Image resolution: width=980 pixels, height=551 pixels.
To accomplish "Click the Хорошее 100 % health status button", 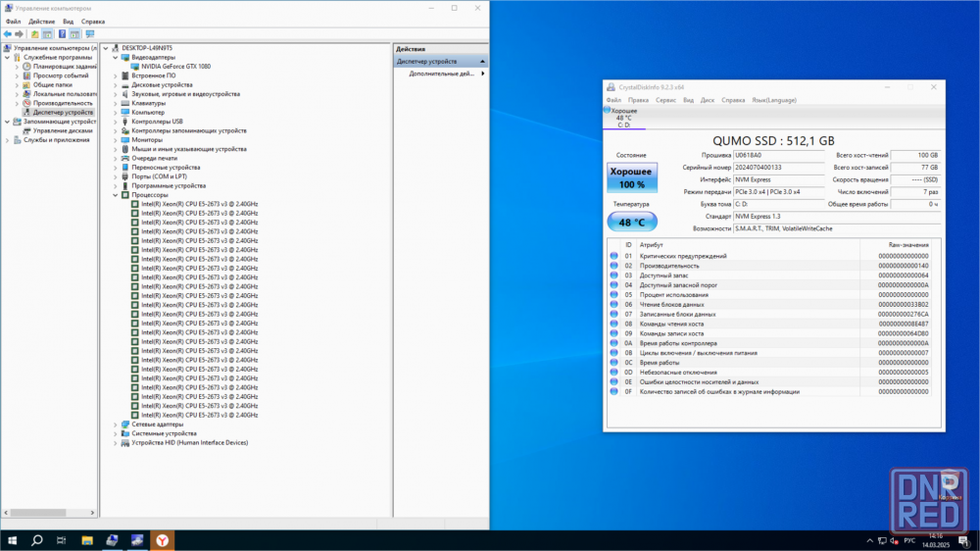I will coord(631,177).
